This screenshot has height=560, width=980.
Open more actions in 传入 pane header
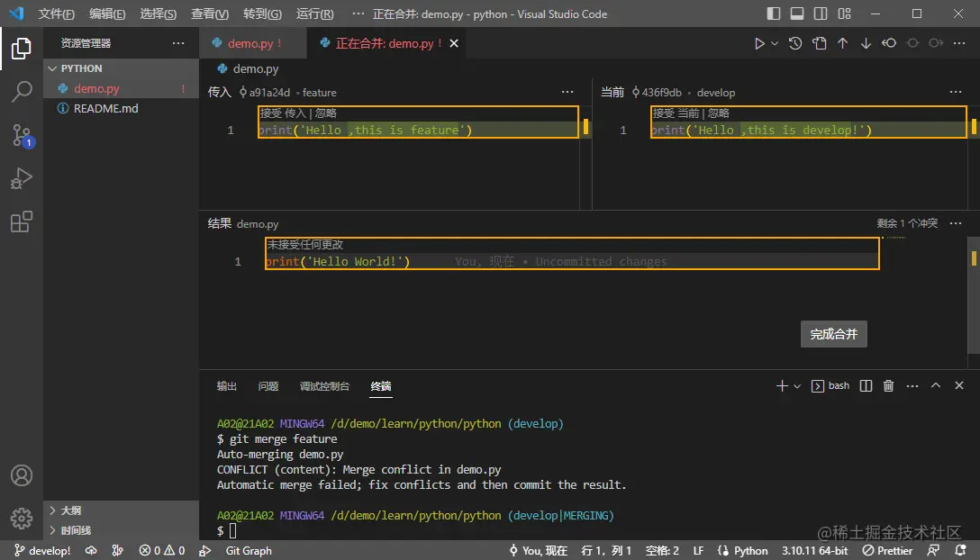tap(567, 92)
